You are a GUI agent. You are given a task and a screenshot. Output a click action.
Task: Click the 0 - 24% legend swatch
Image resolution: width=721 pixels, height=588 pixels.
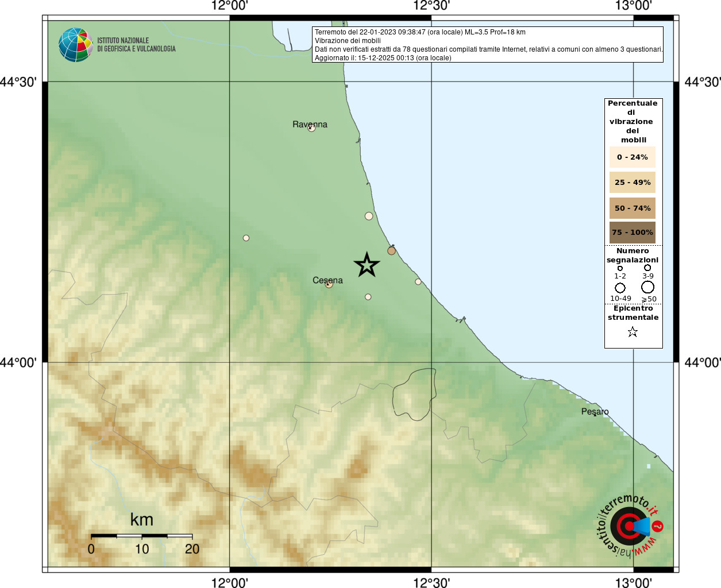(633, 157)
